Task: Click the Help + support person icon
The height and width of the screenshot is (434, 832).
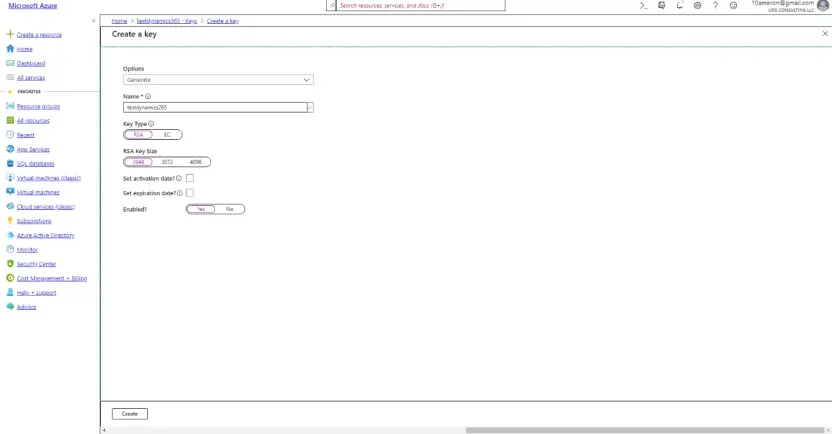Action: point(10,292)
